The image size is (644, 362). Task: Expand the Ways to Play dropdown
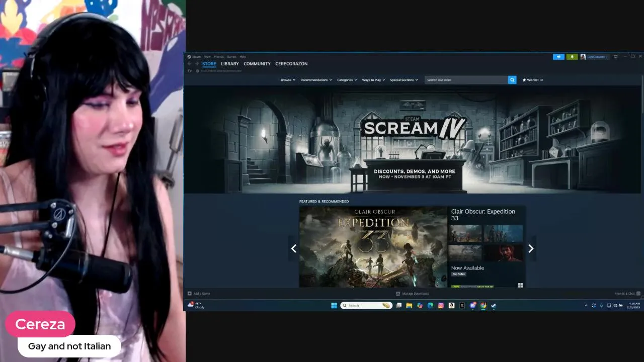(x=373, y=80)
